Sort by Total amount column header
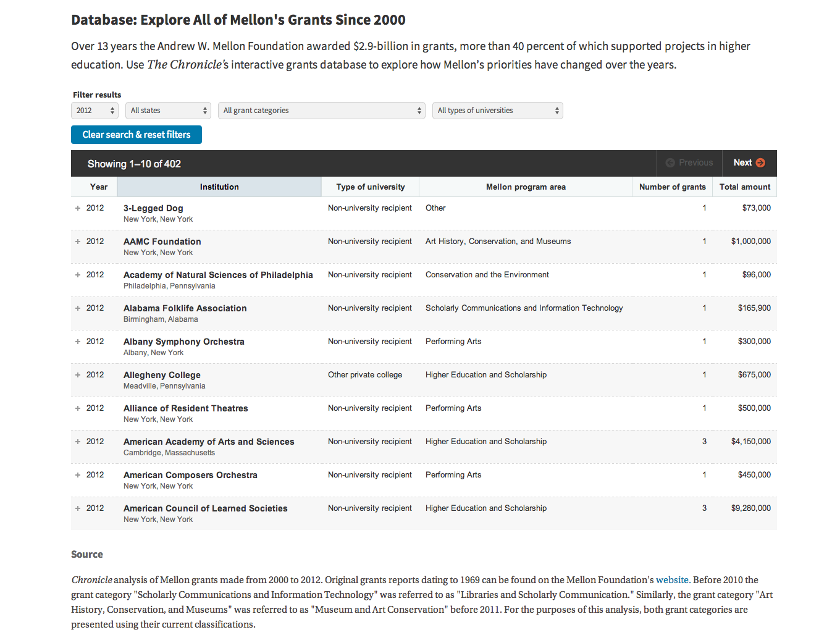The width and height of the screenshot is (840, 635). tap(745, 187)
